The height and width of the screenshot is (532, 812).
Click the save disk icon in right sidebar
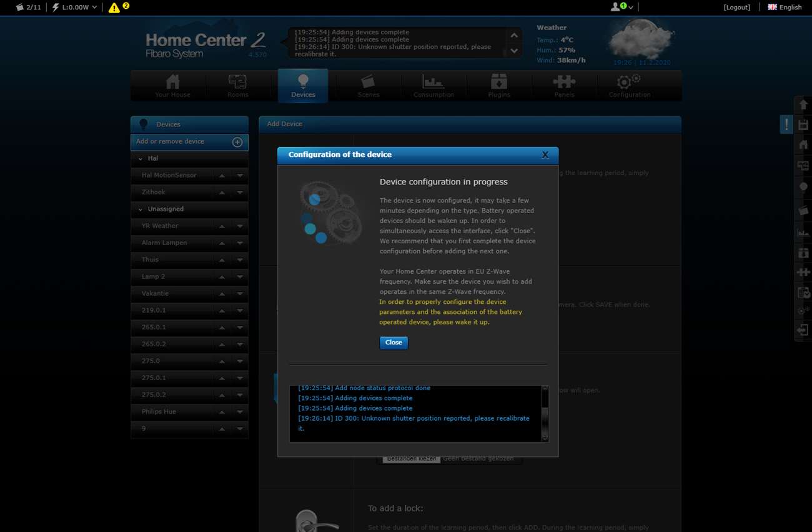pos(803,125)
